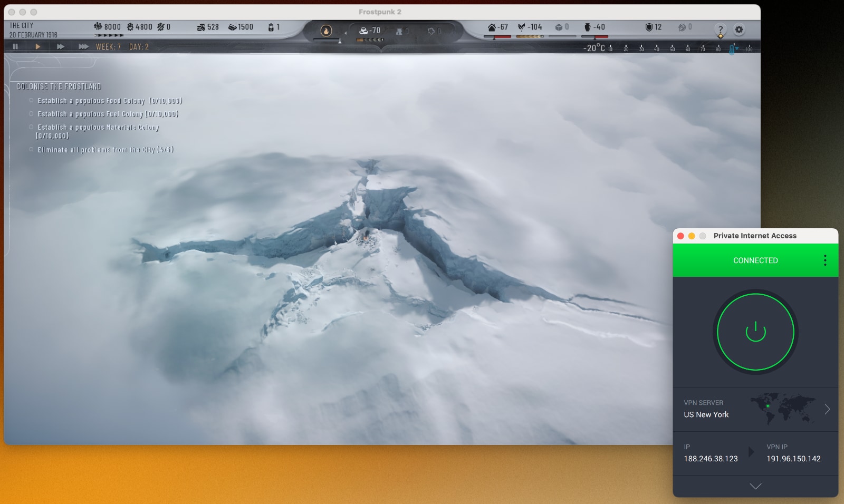The height and width of the screenshot is (504, 844).
Task: Click the fuel stockpile icon showing -70
Action: 363,31
